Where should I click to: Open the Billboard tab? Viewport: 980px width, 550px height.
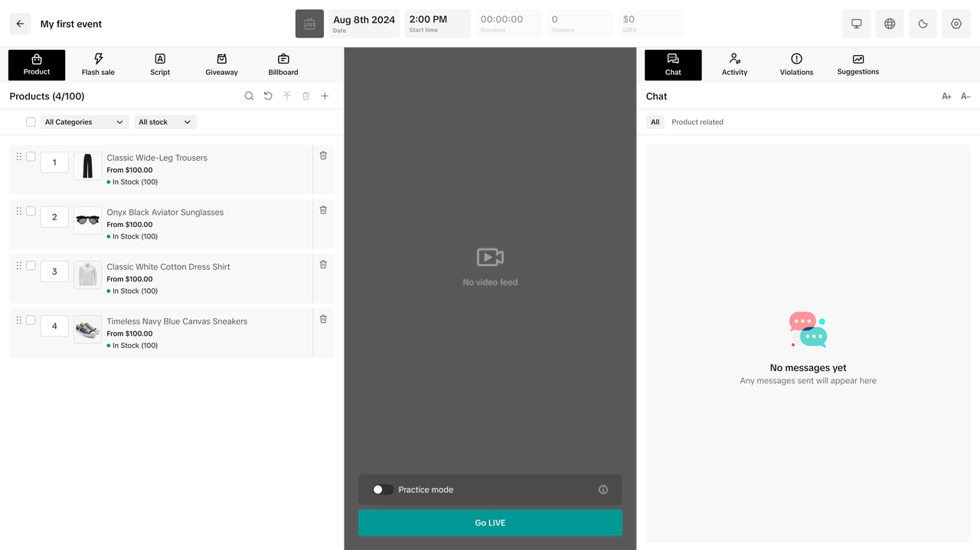[283, 65]
